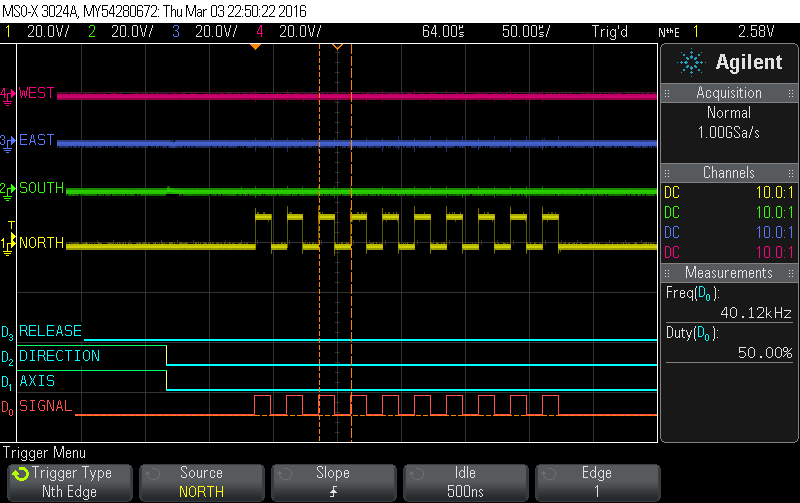Select the D3 RELEASE digital channel label
This screenshot has width=800, height=503.
tap(50, 331)
